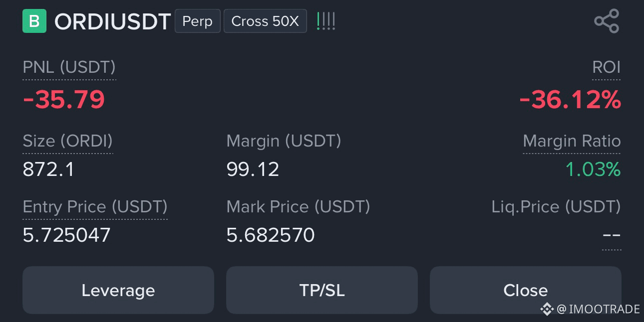The image size is (644, 322).
Task: Tap the ADL indicator bars icon
Action: click(x=326, y=21)
